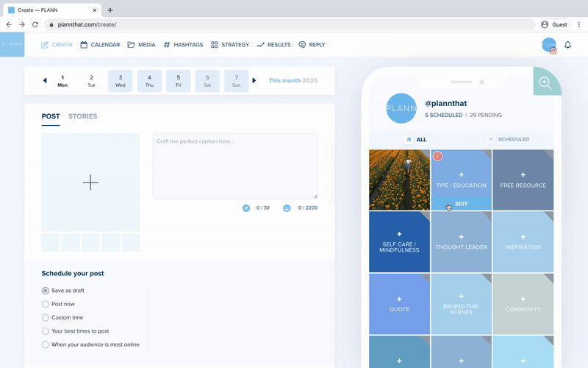Viewport: 588px width, 368px height.
Task: Switch to the STORIES tab
Action: [82, 116]
